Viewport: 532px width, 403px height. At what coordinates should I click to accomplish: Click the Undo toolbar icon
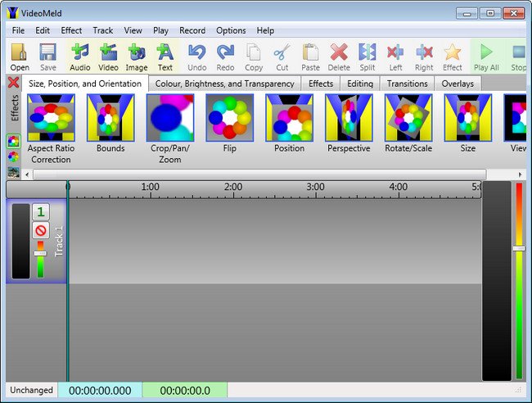point(197,57)
